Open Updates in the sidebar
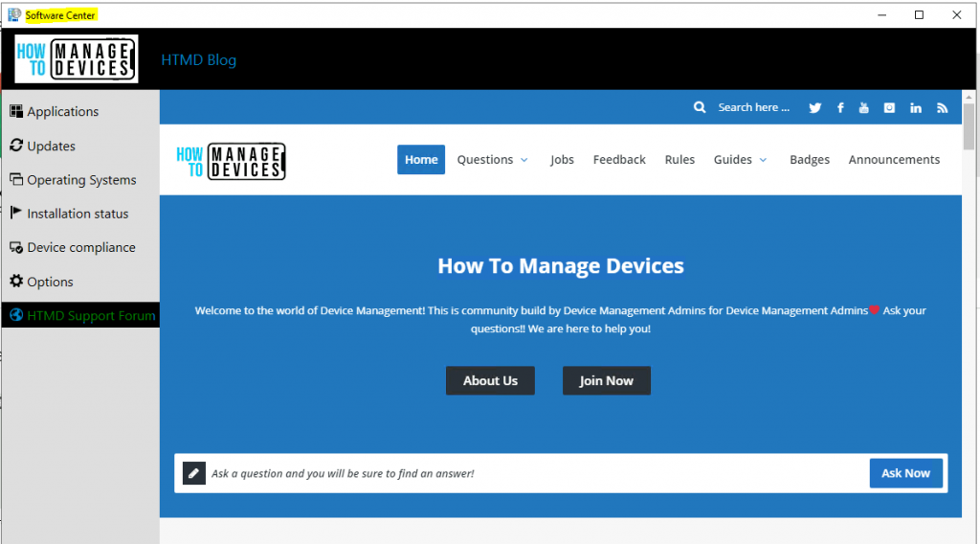Image resolution: width=980 pixels, height=544 pixels. [42, 146]
